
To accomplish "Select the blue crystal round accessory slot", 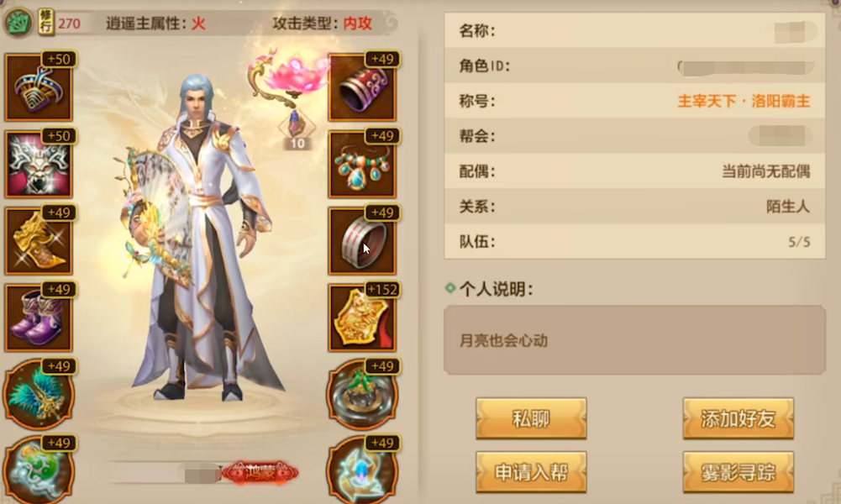I will [x=362, y=470].
